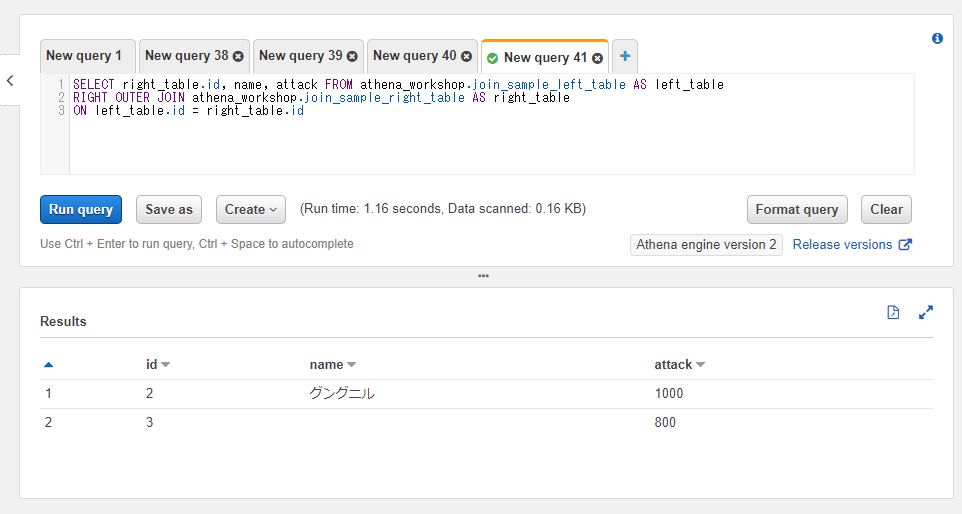This screenshot has width=962, height=514.
Task: Close the New query 40 tab
Action: pyautogui.click(x=466, y=57)
